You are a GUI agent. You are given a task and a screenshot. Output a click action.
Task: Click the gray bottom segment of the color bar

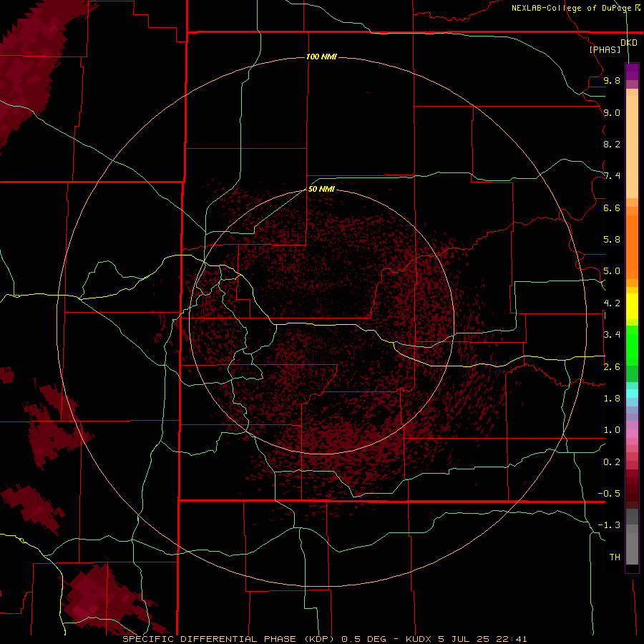pos(632,545)
